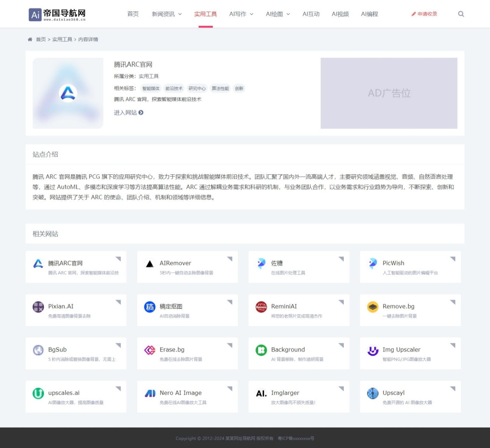Go to the AI视频 menu item
The width and height of the screenshot is (490, 448).
point(340,14)
